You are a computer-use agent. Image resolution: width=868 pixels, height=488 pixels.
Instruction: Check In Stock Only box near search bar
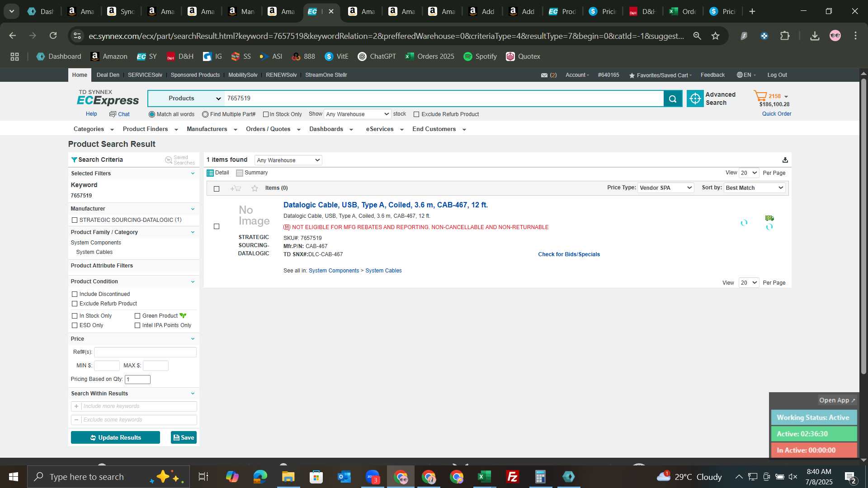click(x=266, y=114)
